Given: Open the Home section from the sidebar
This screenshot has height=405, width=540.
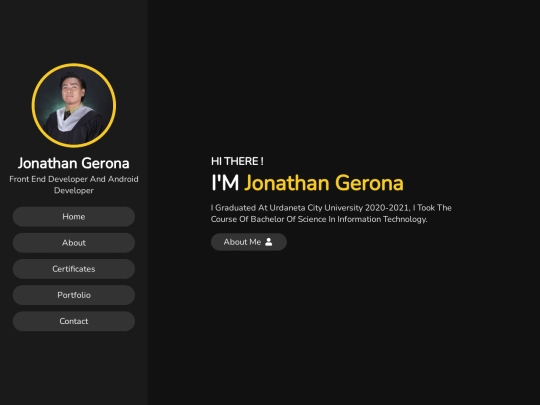Looking at the screenshot, I should [74, 217].
